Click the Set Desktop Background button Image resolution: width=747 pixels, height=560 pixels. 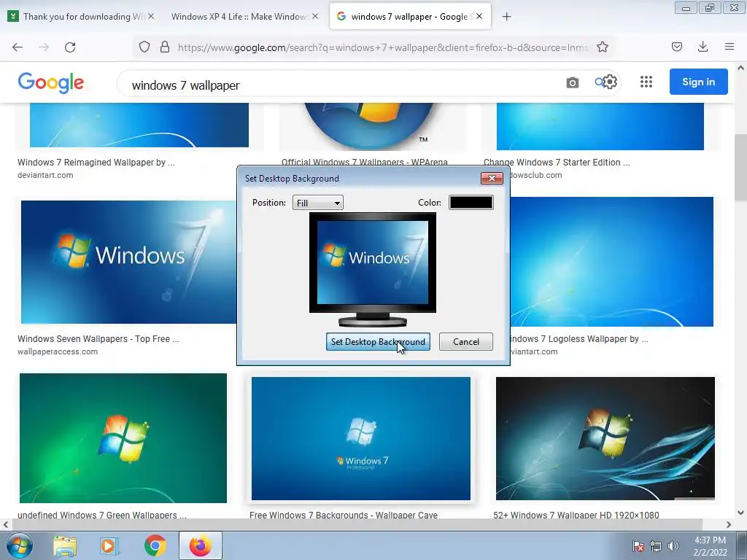click(378, 342)
